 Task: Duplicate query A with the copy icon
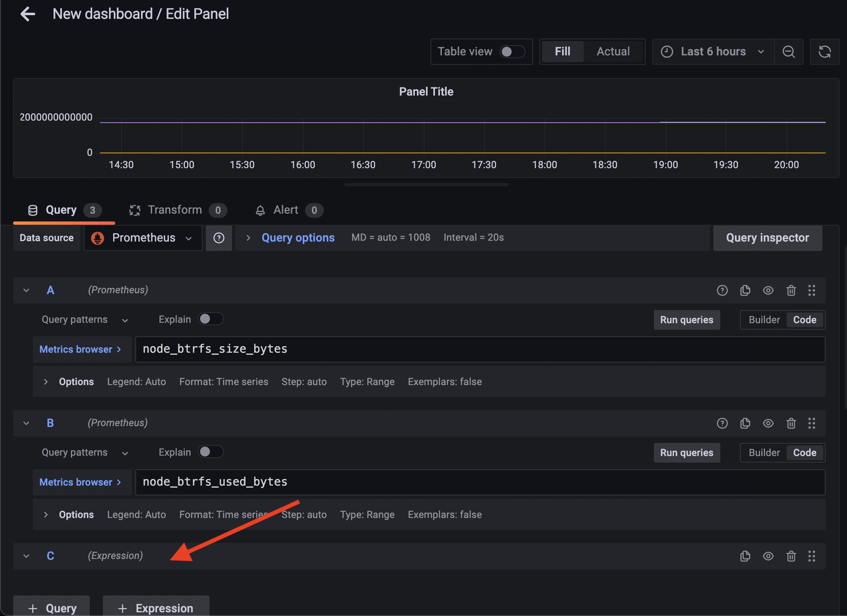click(745, 290)
